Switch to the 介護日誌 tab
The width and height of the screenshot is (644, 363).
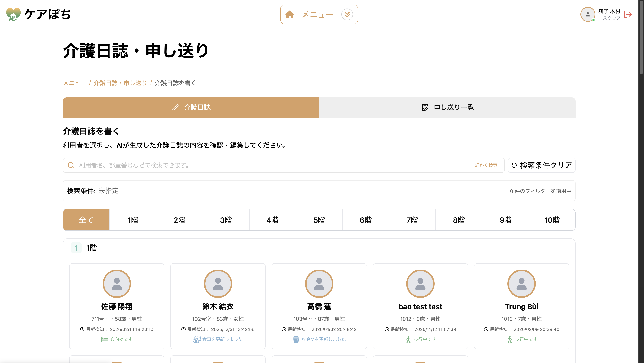(x=191, y=107)
